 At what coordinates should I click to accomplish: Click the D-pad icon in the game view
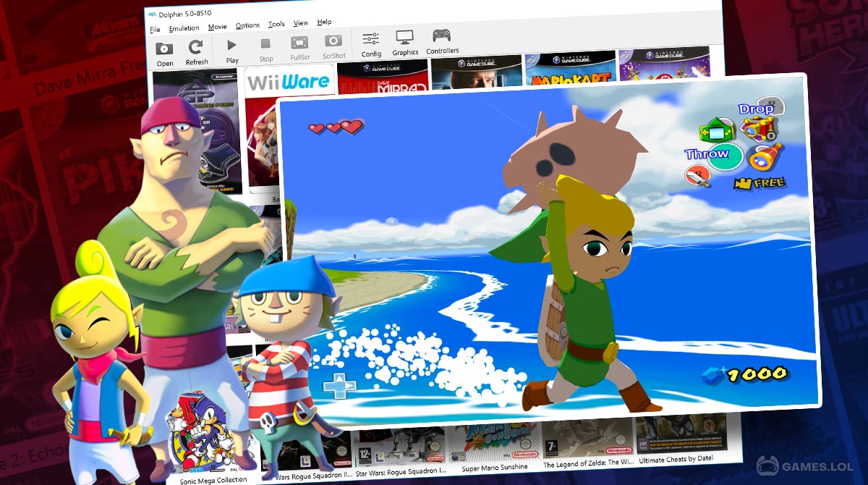click(339, 386)
